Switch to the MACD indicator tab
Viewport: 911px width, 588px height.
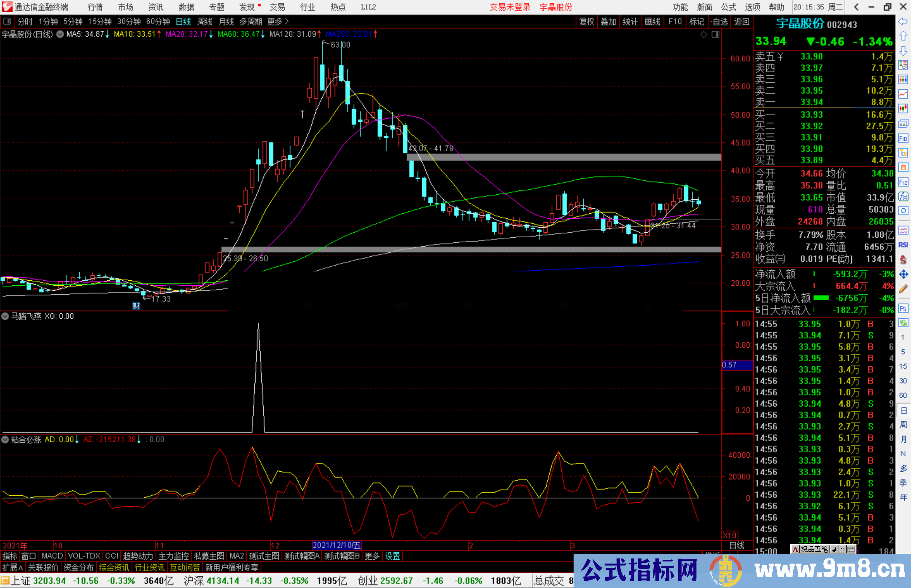click(x=51, y=556)
